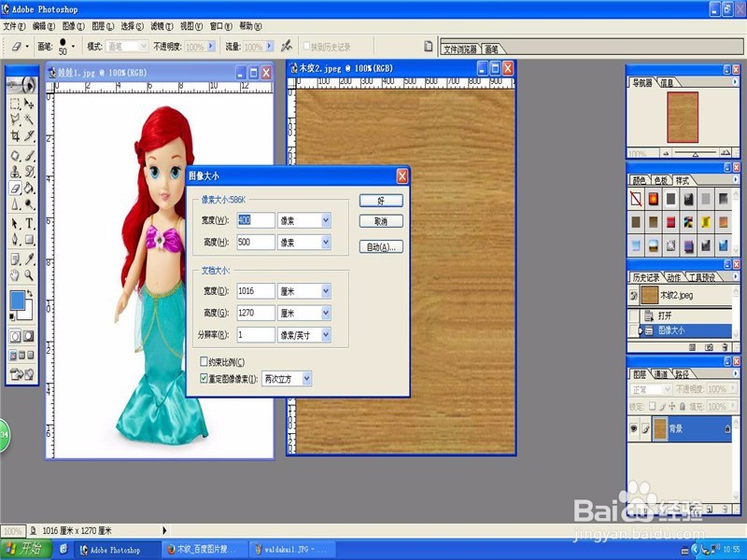Select the Pen tool
This screenshot has width=747, height=560.
tap(15, 239)
